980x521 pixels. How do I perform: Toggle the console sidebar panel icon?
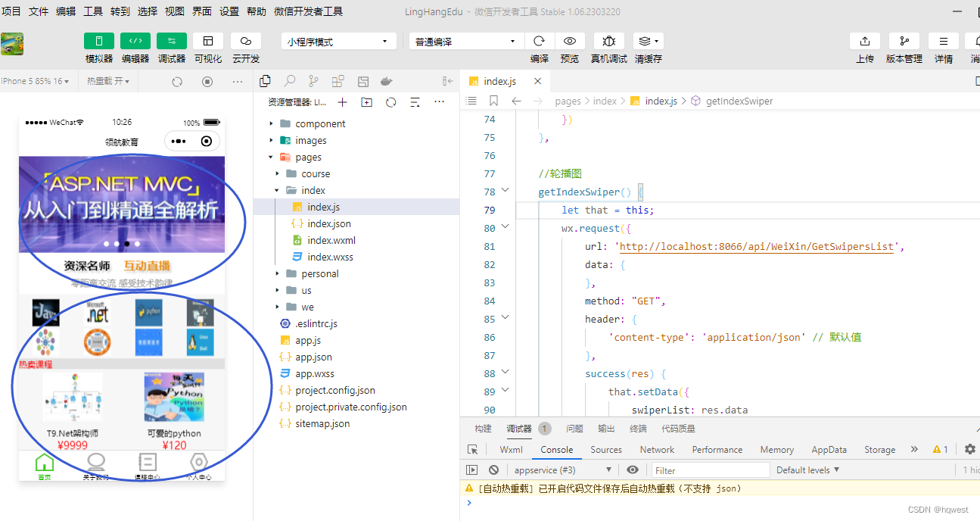[471, 470]
